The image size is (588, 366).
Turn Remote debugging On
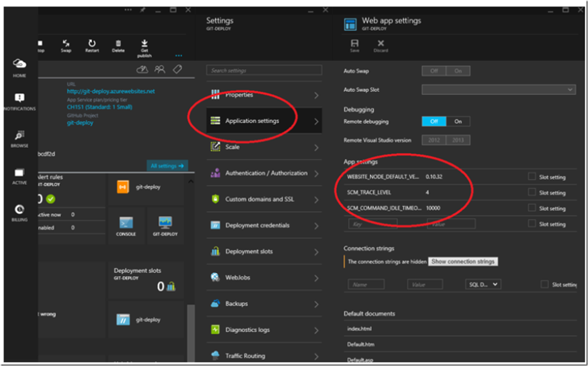coord(458,121)
